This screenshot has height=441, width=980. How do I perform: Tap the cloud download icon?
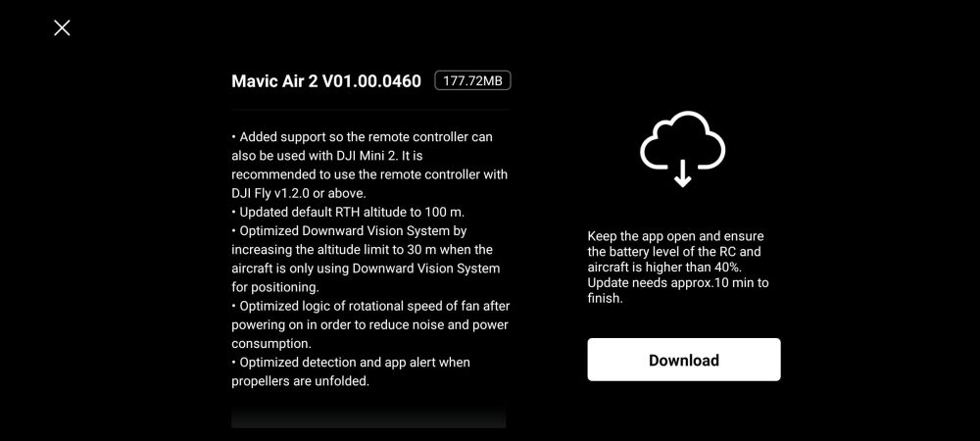682,149
